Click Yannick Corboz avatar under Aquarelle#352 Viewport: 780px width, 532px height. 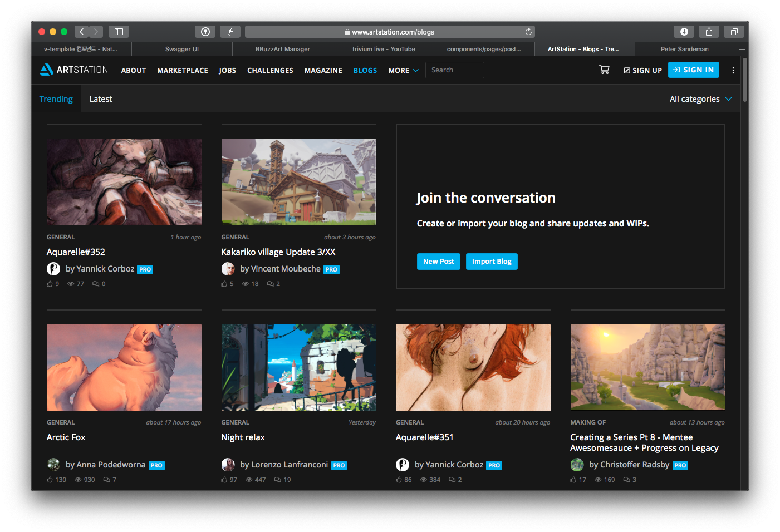click(53, 269)
